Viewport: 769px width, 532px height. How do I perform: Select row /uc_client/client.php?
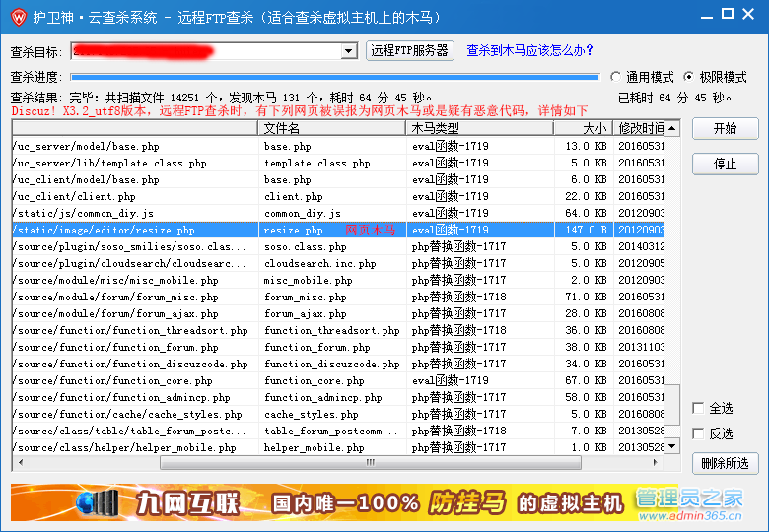(338, 196)
